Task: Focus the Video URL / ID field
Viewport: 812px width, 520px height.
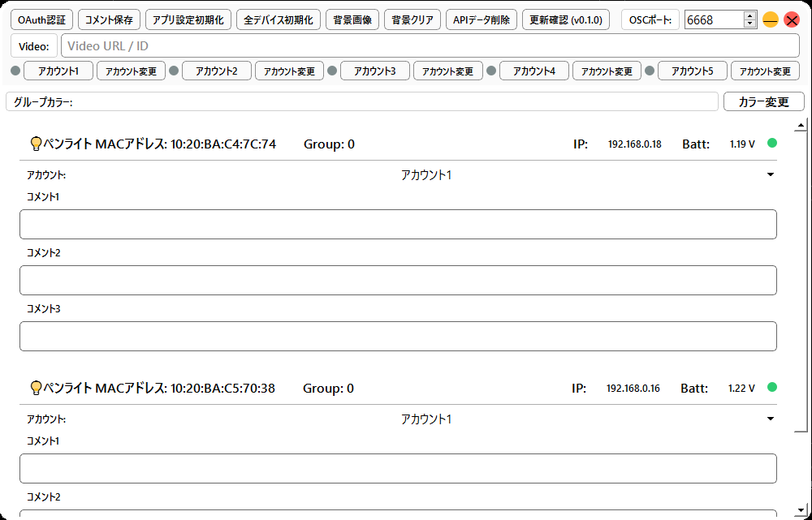Action: coord(430,45)
